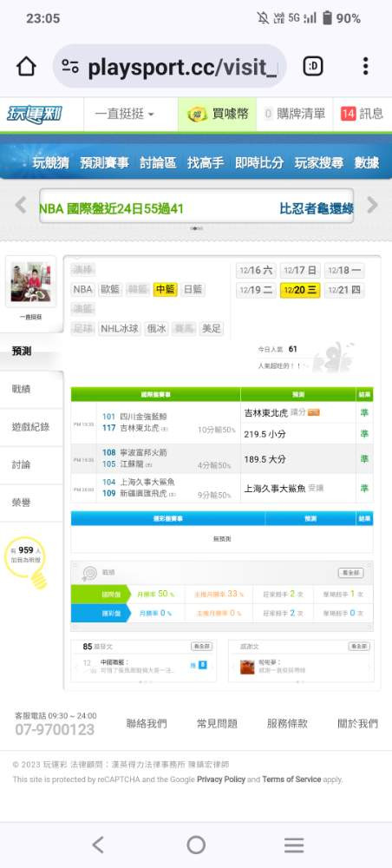Click the user profile photo thumbnail

pos(30,281)
